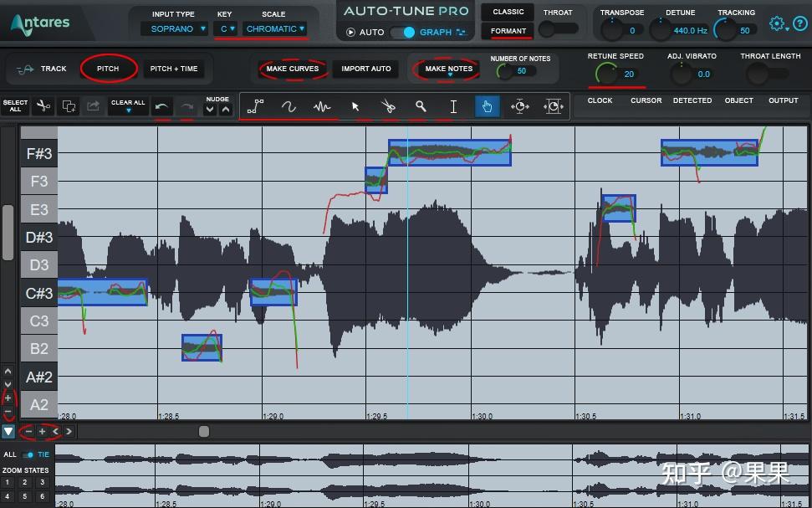The width and height of the screenshot is (812, 508).
Task: Enable Formant correction
Action: point(508,31)
